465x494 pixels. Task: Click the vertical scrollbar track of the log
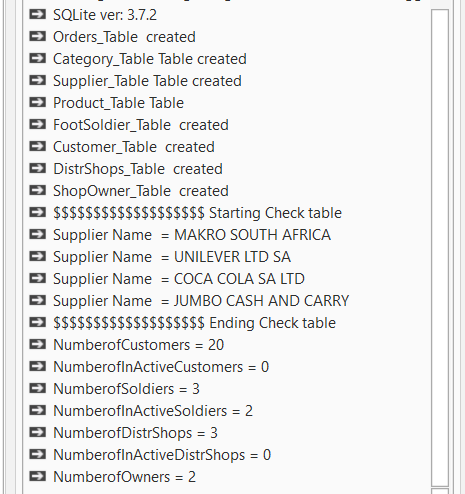[440, 247]
